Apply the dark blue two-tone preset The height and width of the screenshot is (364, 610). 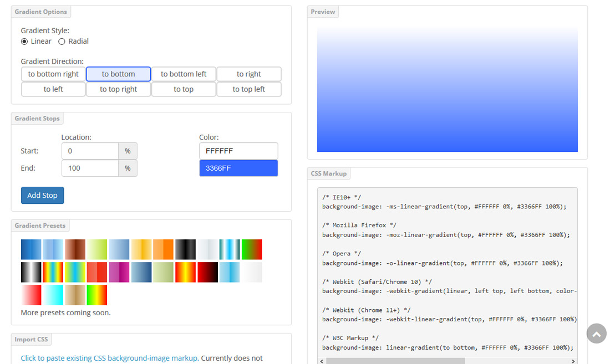pyautogui.click(x=31, y=249)
